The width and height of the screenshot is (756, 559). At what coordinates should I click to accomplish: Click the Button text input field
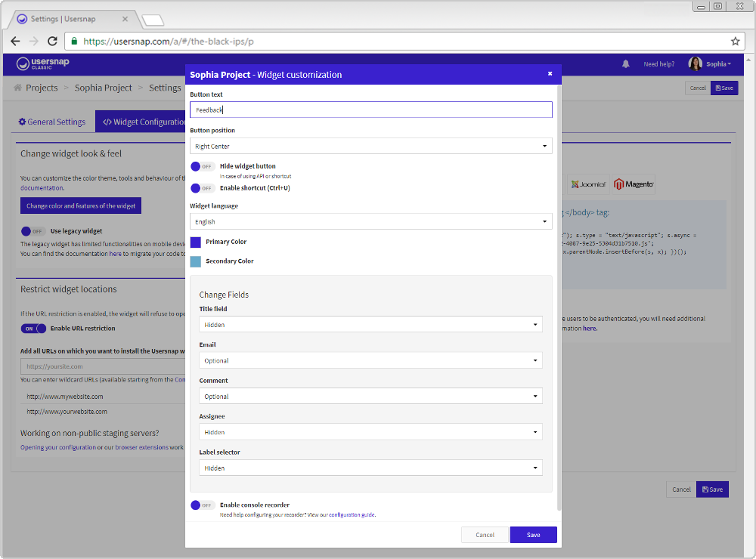[370, 110]
